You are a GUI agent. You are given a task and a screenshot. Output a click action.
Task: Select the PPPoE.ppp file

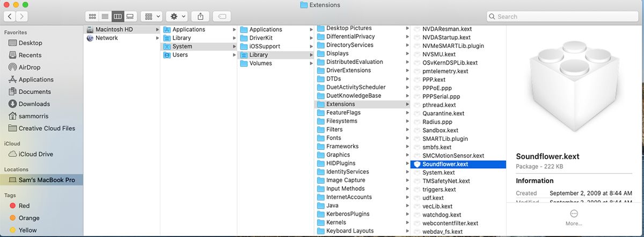click(x=459, y=88)
